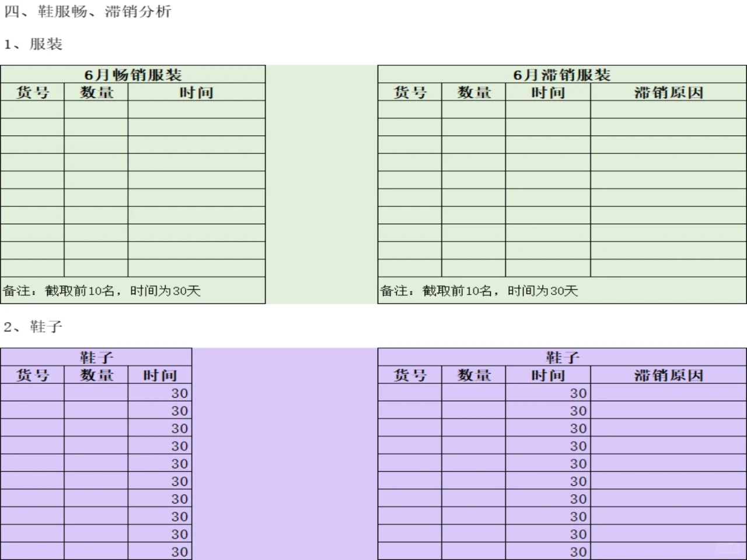This screenshot has height=560, width=747.
Task: Select 数量 header in 6月滞销服装 table
Action: [x=474, y=92]
